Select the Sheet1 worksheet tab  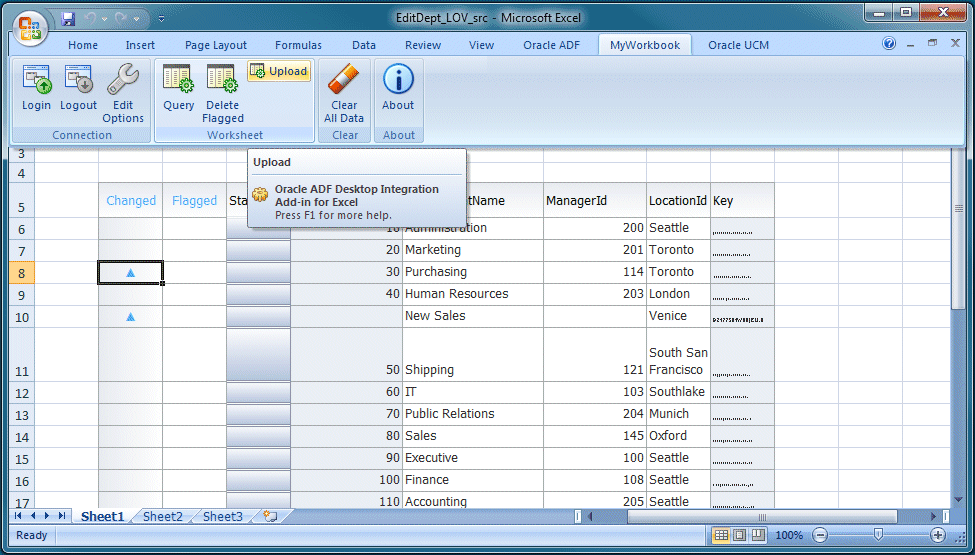click(x=102, y=516)
